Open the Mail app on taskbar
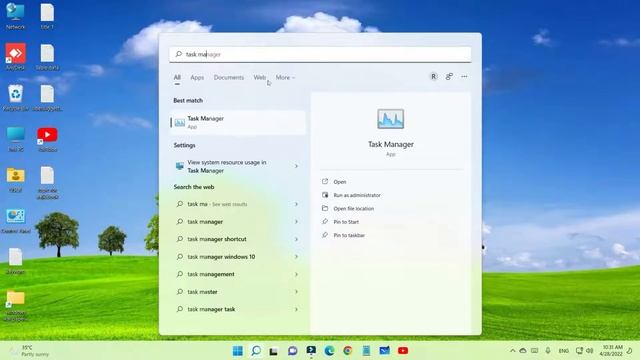Image resolution: width=640 pixels, height=360 pixels. (384, 351)
